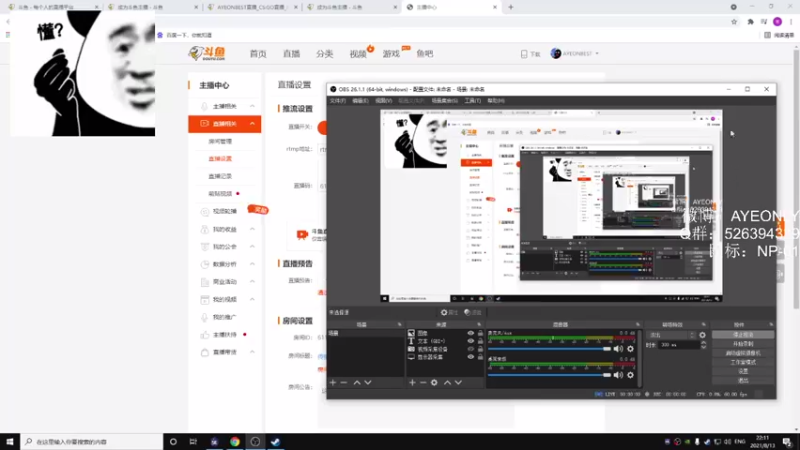Move scene down in the Scenes panel
The height and width of the screenshot is (450, 800).
[x=368, y=383]
